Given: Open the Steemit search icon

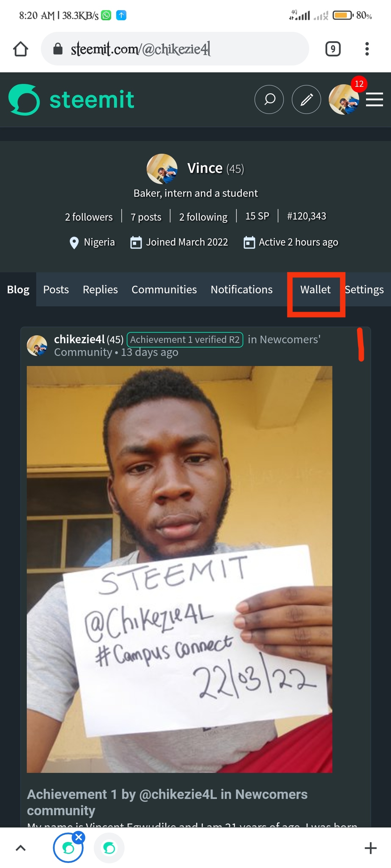Looking at the screenshot, I should 269,99.
